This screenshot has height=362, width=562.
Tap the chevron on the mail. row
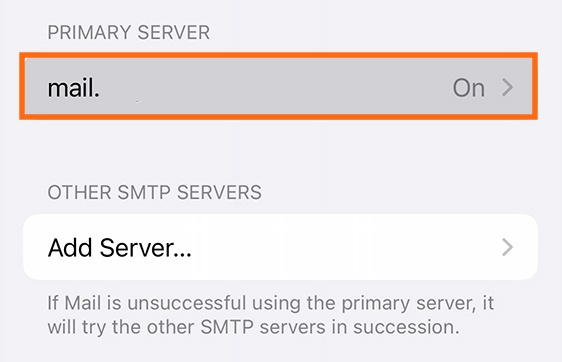pos(507,87)
